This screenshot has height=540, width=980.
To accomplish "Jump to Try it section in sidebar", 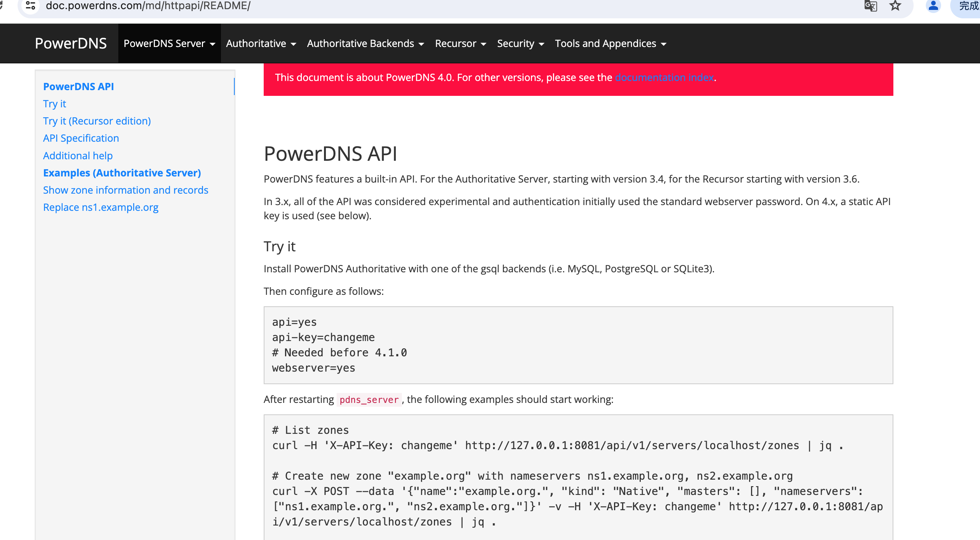I will tap(55, 104).
